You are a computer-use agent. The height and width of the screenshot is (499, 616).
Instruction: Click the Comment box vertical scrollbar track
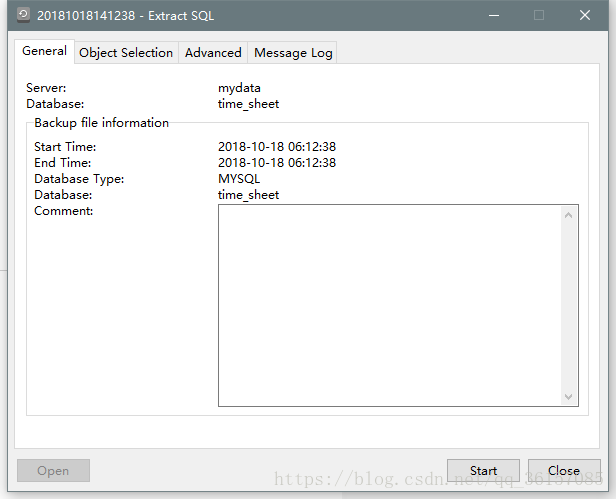coord(569,305)
